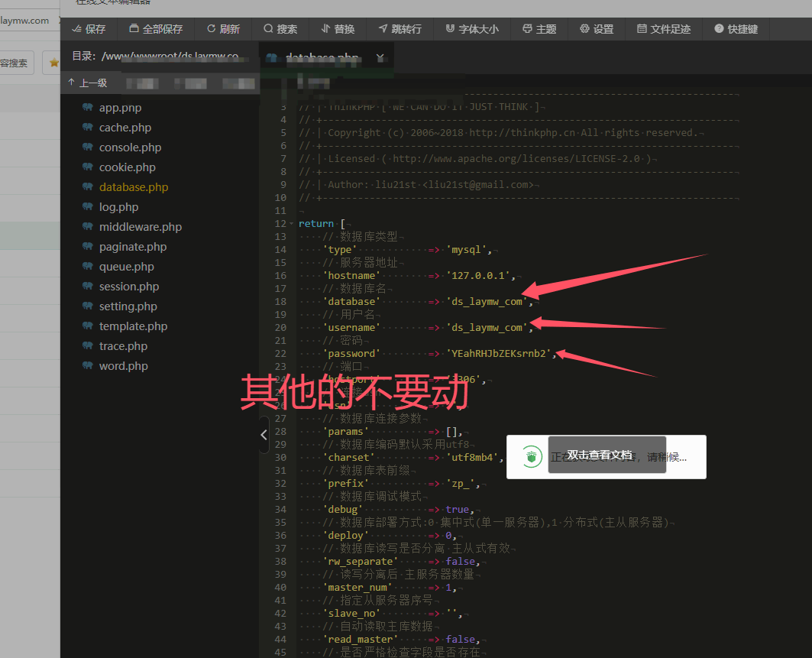Image resolution: width=812 pixels, height=658 pixels.
Task: Click the 刷新 refresh toolbar button
Action: click(223, 29)
